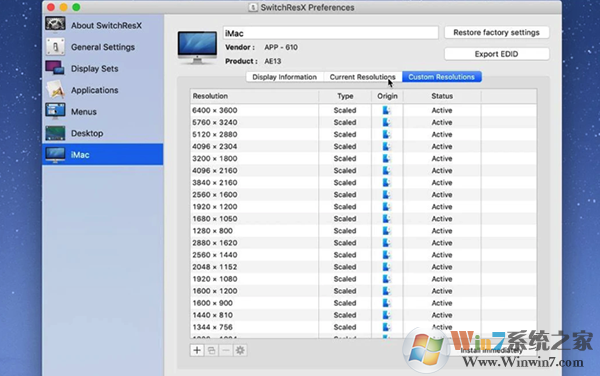
Task: Select the 1440 × 810 resolution row
Action: click(364, 315)
